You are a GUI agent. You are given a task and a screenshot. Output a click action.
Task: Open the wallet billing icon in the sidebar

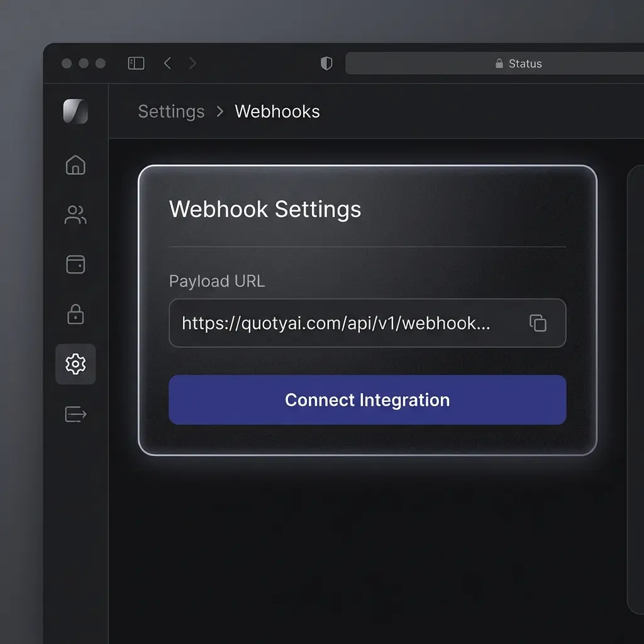coord(75,264)
